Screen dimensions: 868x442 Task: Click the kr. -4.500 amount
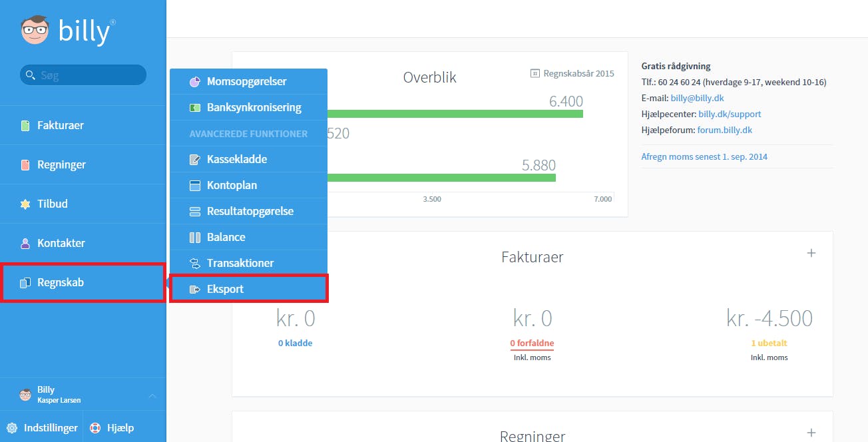coord(769,318)
